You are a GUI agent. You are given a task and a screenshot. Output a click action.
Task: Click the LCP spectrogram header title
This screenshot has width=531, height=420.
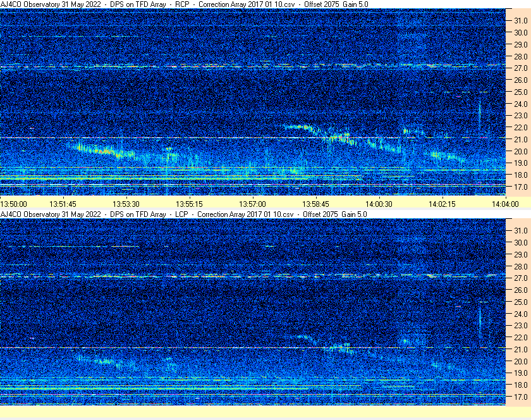point(183,214)
